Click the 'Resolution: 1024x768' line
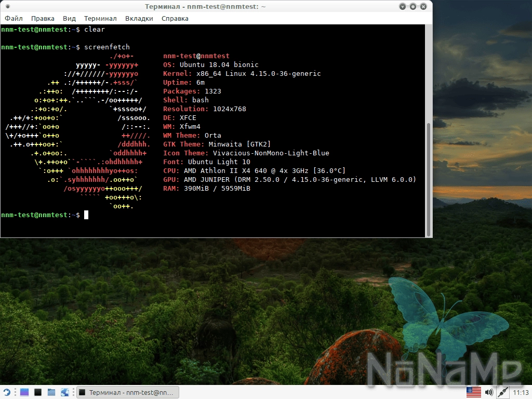The image size is (532, 399). 205,109
